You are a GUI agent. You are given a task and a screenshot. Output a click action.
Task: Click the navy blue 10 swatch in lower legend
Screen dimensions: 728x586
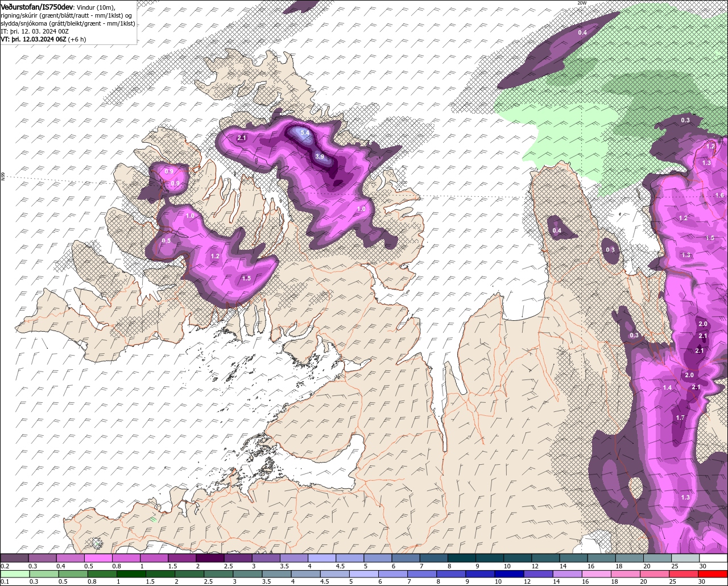[x=510, y=573]
